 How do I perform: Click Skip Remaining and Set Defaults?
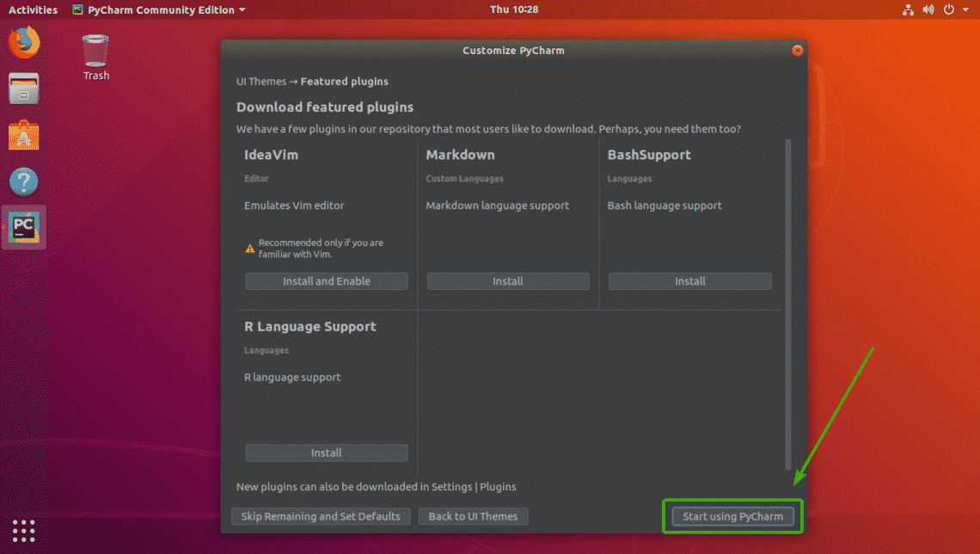[321, 516]
